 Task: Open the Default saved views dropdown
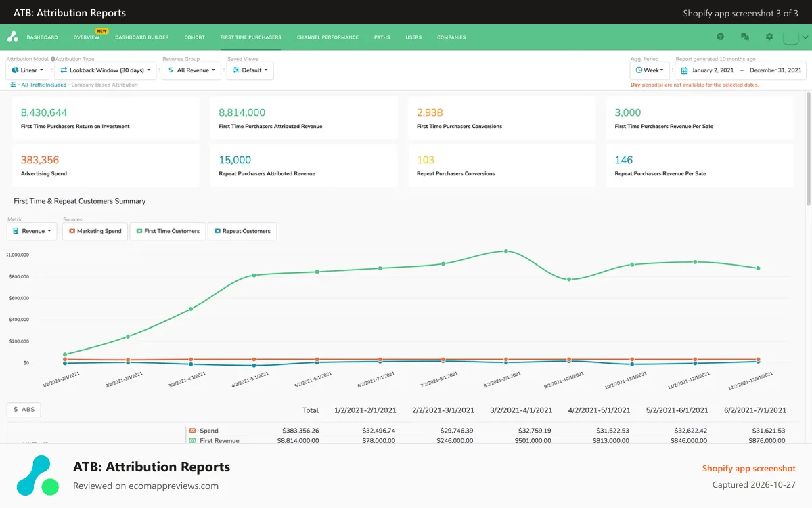pos(250,70)
